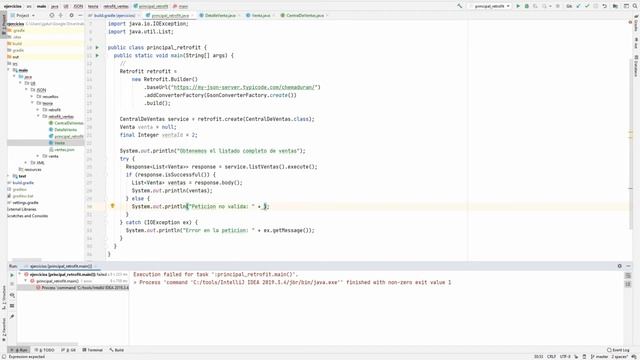
Task: Collapse the failed ejercicios run tree node
Action: 20,274
